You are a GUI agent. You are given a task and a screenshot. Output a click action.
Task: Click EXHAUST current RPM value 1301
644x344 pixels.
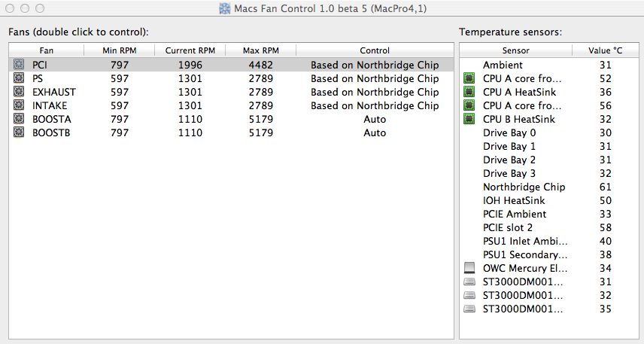click(x=190, y=92)
